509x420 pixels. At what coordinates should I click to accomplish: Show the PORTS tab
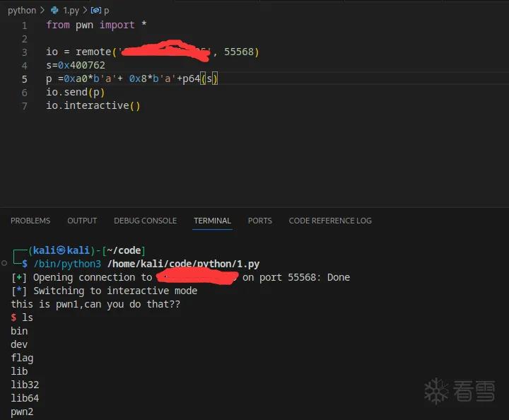260,221
